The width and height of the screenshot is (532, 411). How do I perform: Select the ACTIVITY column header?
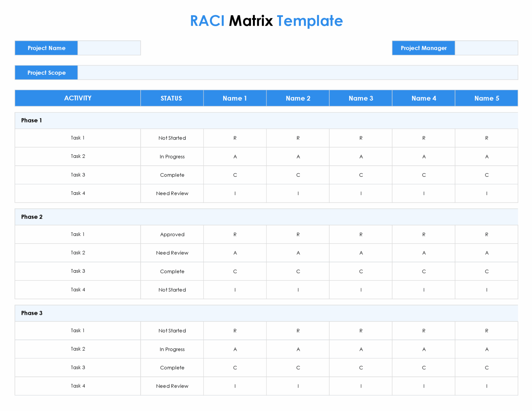pos(78,98)
